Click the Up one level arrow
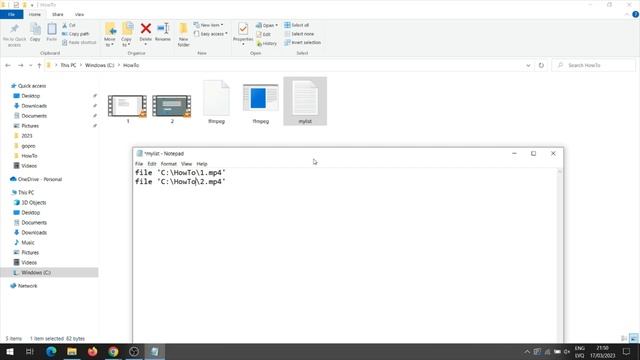This screenshot has height=360, width=640. click(x=39, y=65)
